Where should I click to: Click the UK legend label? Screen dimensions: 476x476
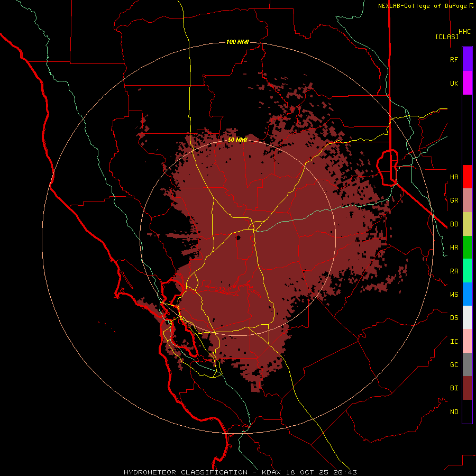click(x=454, y=83)
